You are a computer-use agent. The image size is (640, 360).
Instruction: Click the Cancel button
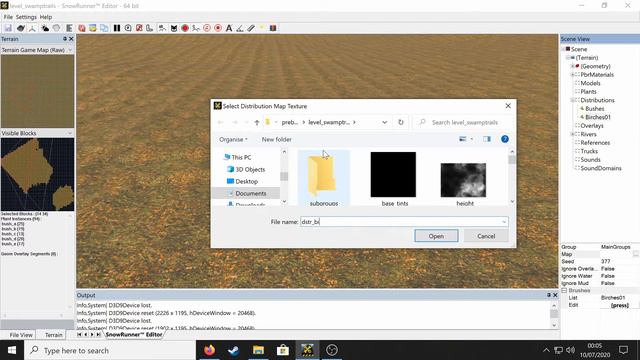(x=486, y=236)
